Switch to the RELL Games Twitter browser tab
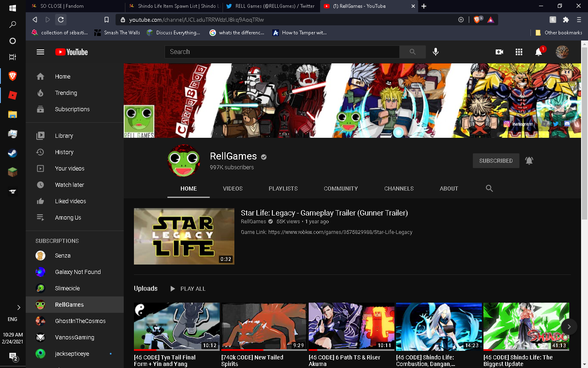The height and width of the screenshot is (368, 588). click(271, 6)
